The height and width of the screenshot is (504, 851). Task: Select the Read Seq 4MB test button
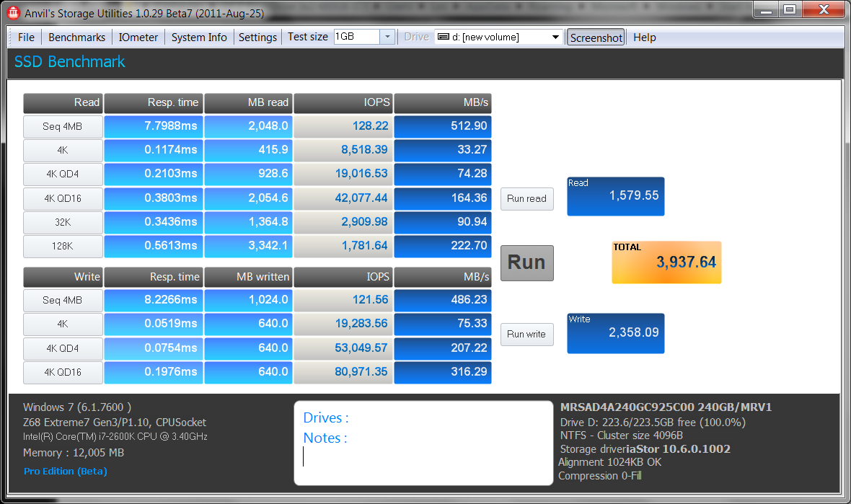coord(63,126)
